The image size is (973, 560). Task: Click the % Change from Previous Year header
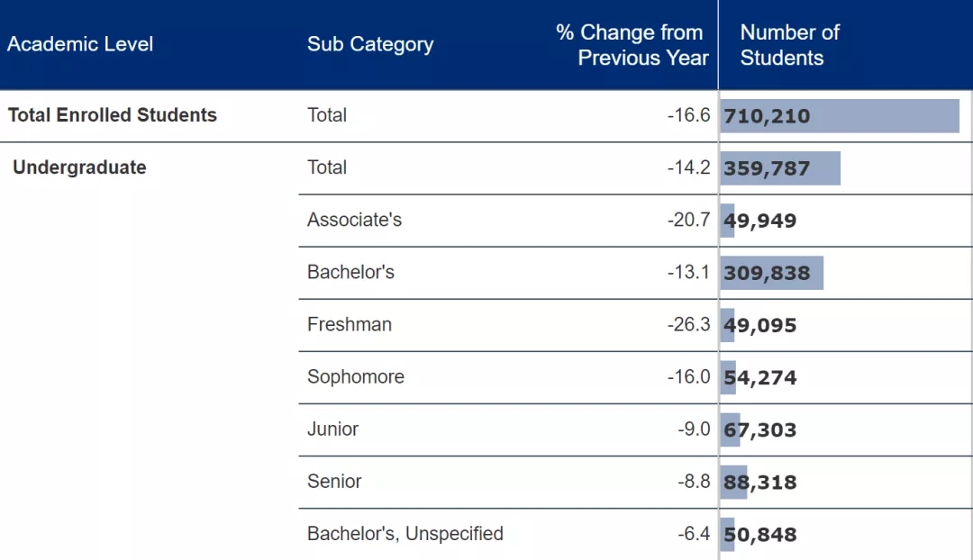[x=632, y=45]
